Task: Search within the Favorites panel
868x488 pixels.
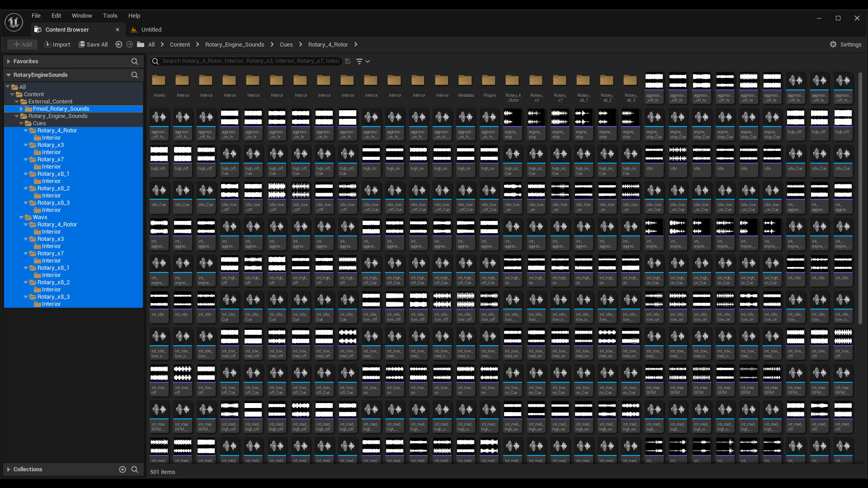Action: [x=134, y=61]
